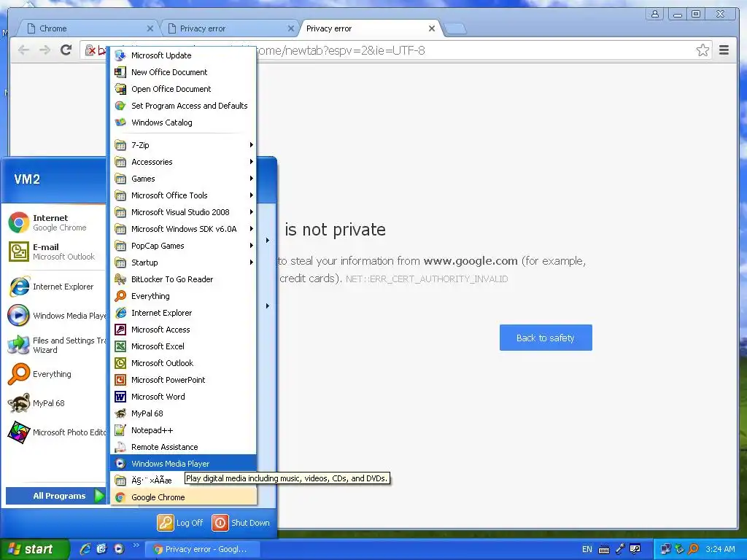This screenshot has height=560, width=747.
Task: Launch New Office Document
Action: (x=183, y=72)
